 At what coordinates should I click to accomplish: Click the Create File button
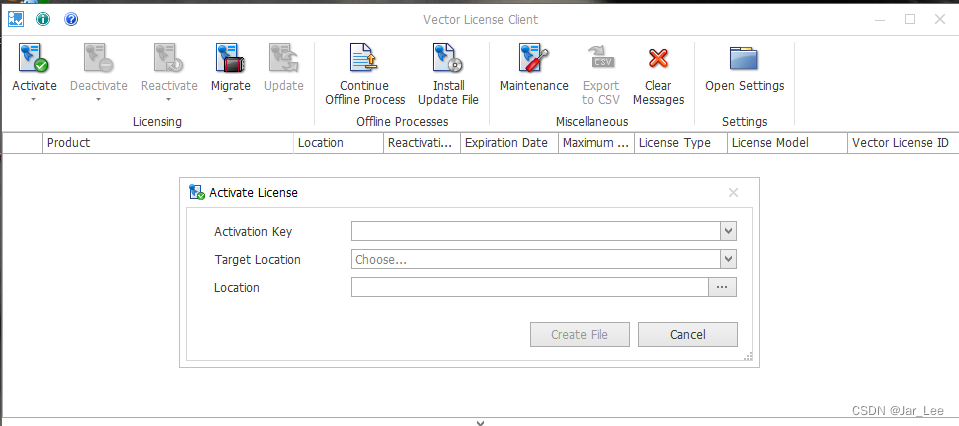point(579,334)
